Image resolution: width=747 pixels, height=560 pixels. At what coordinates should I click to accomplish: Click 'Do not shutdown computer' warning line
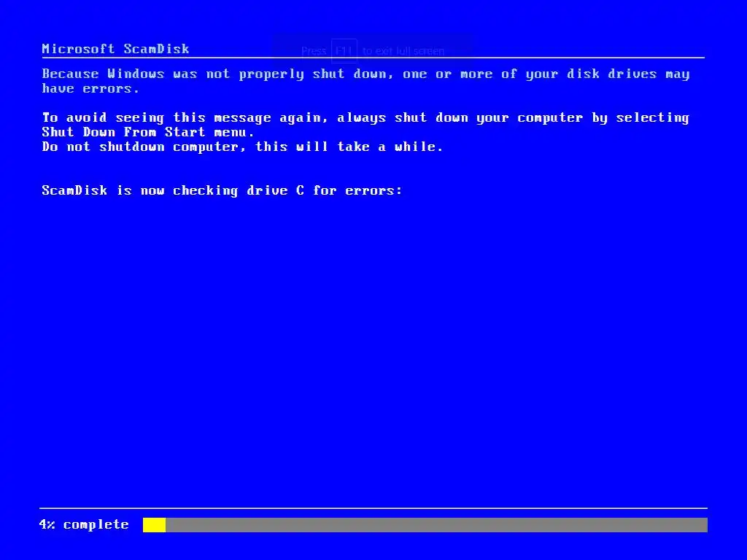coord(242,147)
